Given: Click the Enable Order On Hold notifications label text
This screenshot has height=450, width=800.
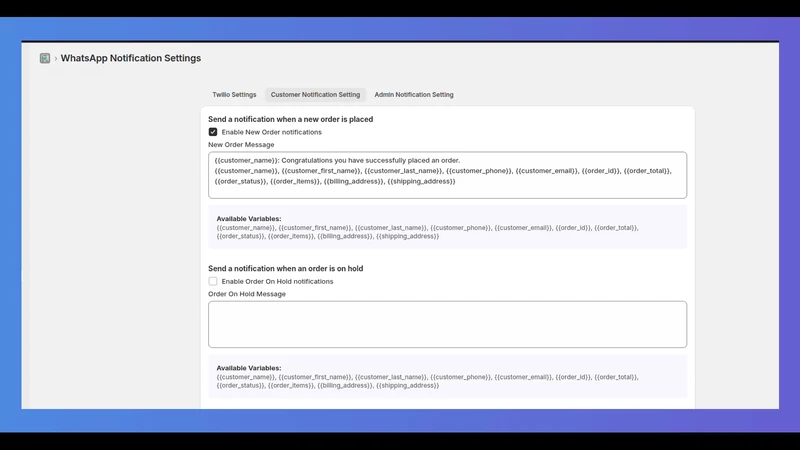Looking at the screenshot, I should [277, 281].
